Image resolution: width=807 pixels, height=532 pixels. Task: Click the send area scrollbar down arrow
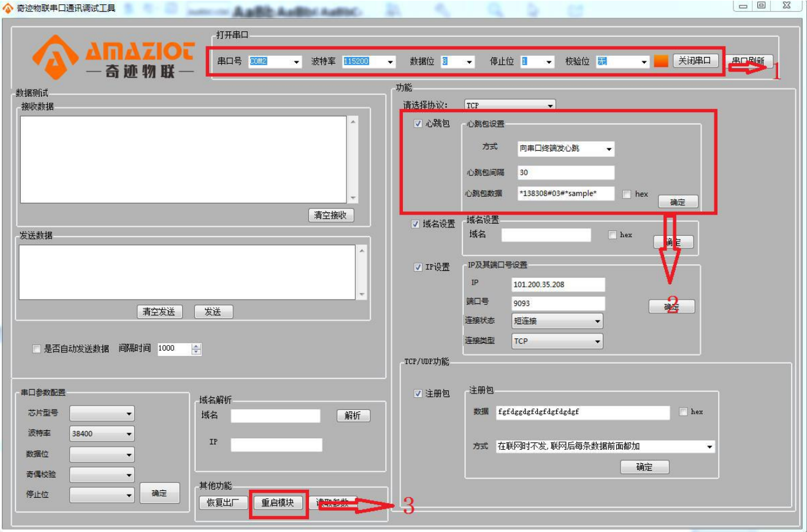coord(361,295)
